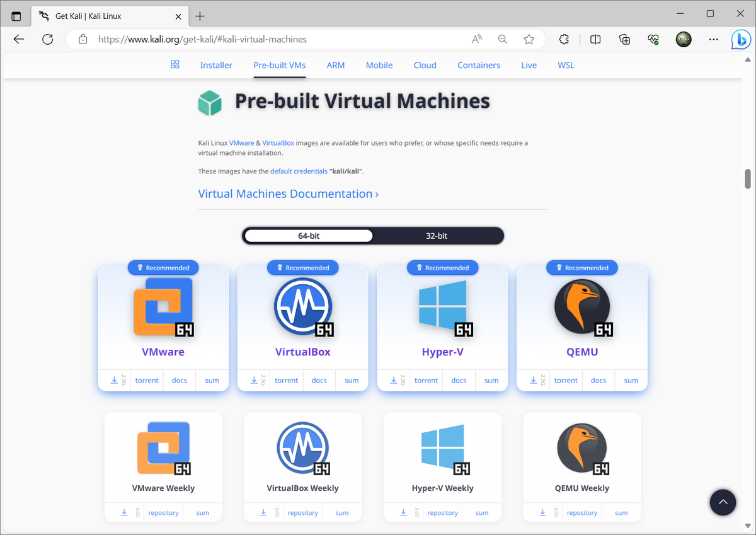
Task: Open Bing Copilot sidebar
Action: coord(740,39)
